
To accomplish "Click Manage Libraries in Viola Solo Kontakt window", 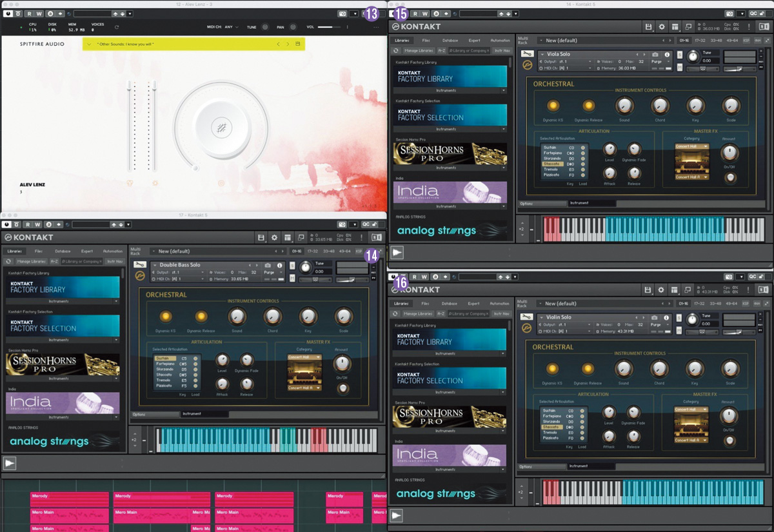I will point(419,50).
